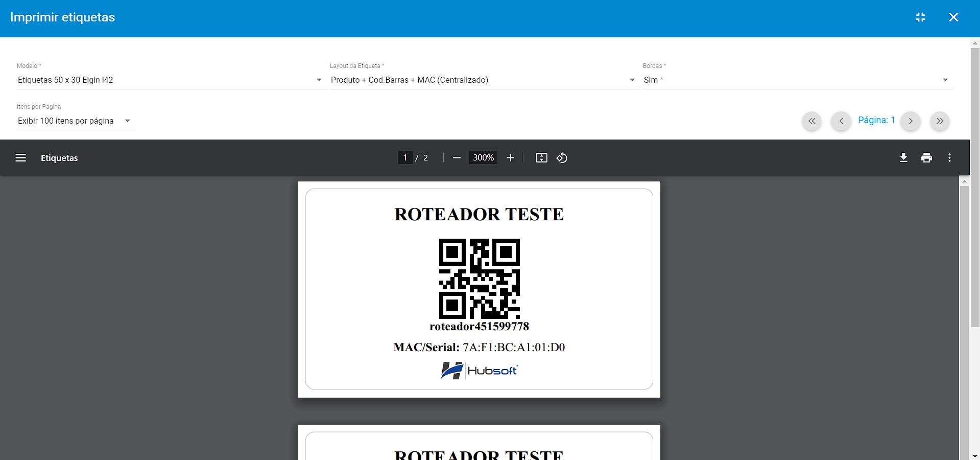This screenshot has height=460, width=980.
Task: Open the Itens por Página dropdown
Action: tap(76, 121)
